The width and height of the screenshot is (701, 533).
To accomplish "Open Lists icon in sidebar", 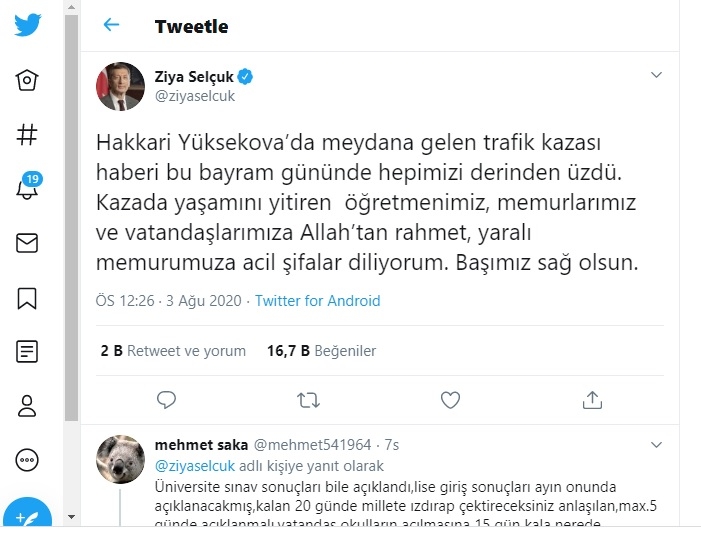I will click(27, 351).
